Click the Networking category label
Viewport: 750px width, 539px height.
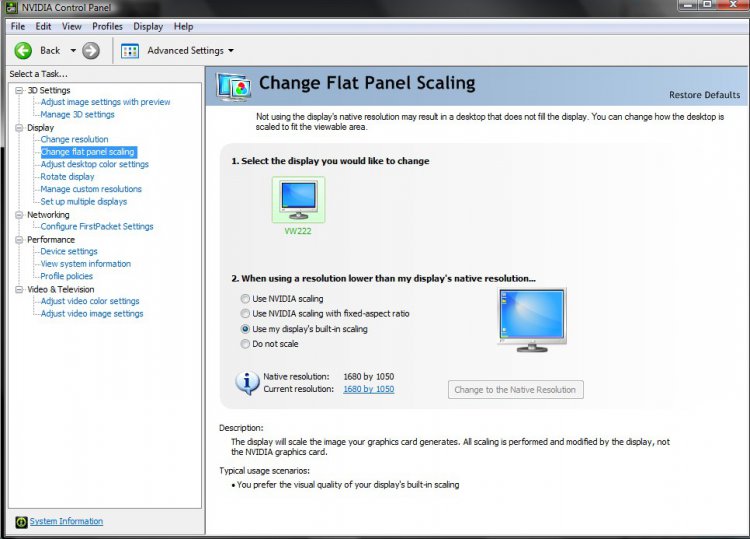48,215
